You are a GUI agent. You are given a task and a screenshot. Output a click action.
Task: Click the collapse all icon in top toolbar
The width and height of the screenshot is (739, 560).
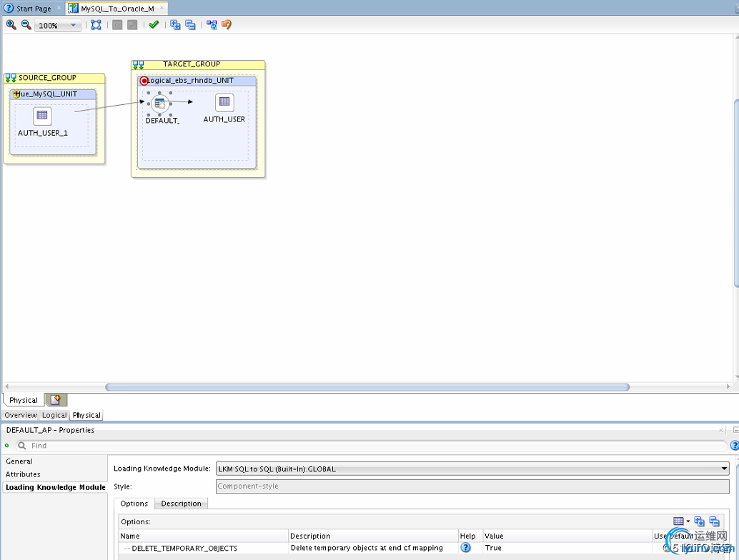[190, 25]
